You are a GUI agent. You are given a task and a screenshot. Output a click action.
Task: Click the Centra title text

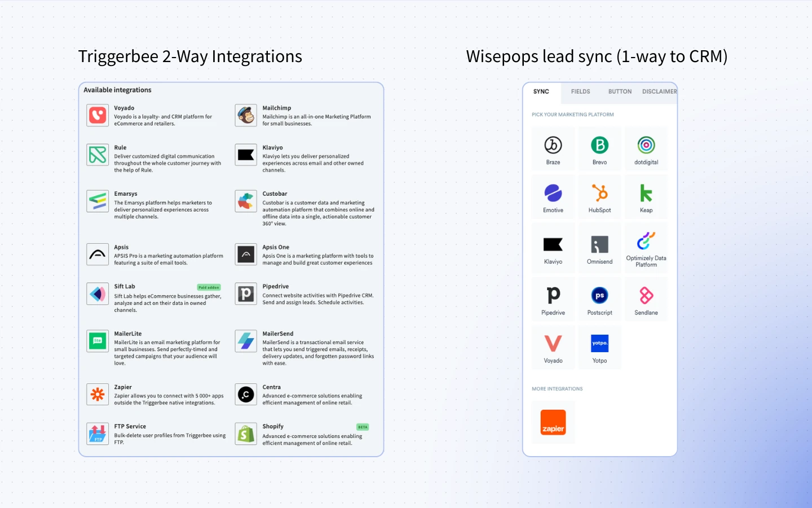click(x=271, y=387)
